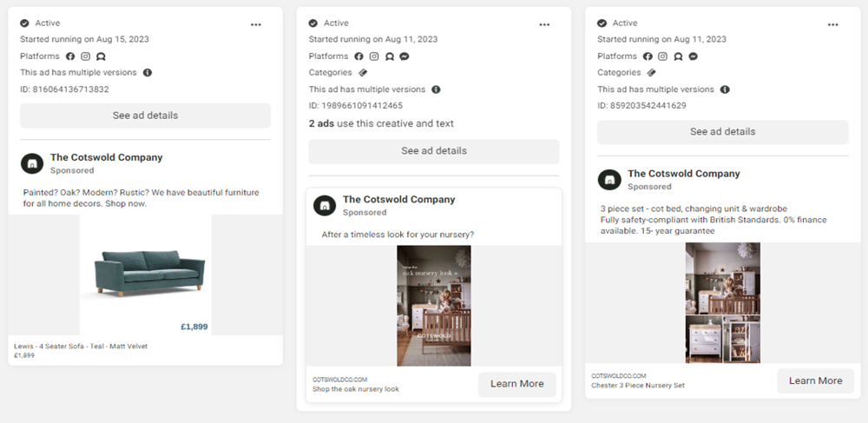Click COTSWOLDCO.COM on the Chester nursery ad

618,376
